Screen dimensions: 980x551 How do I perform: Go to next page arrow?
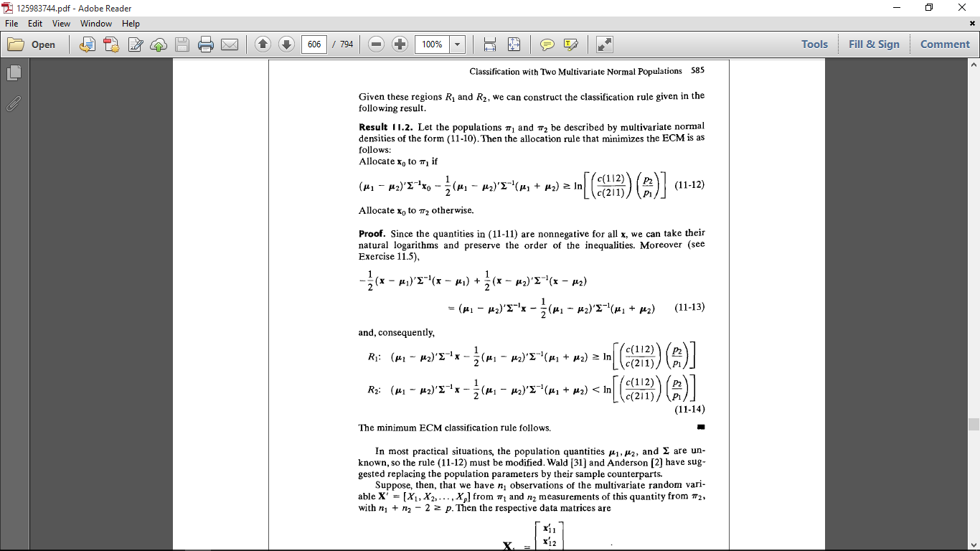coord(286,44)
